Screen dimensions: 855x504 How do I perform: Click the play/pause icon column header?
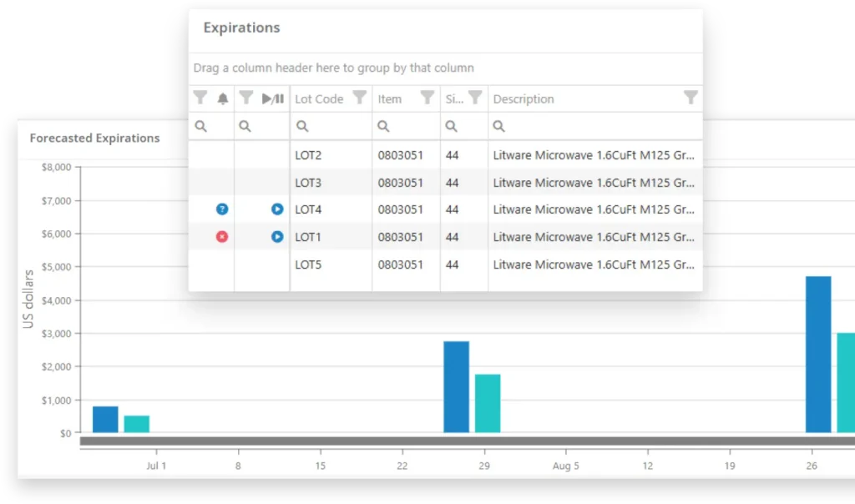(273, 98)
